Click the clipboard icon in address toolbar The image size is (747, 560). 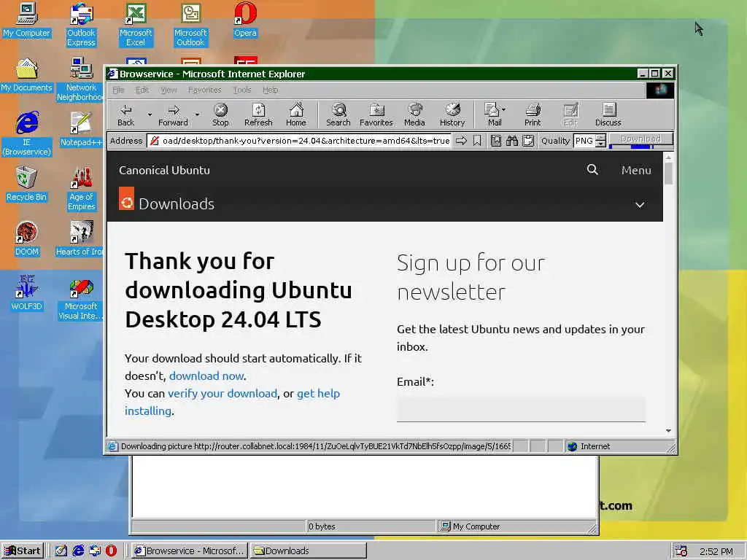(528, 141)
